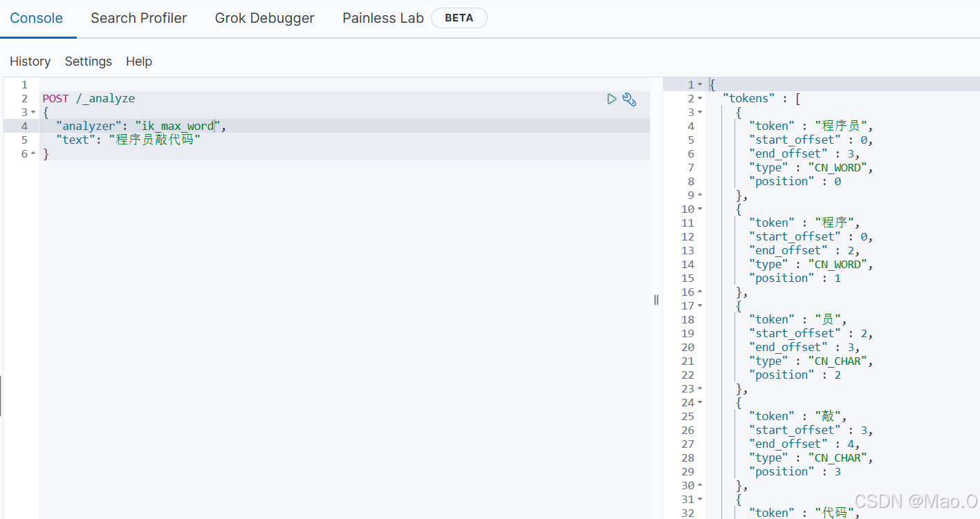Open console Settings
Screen dimensions: 980x519
(89, 62)
